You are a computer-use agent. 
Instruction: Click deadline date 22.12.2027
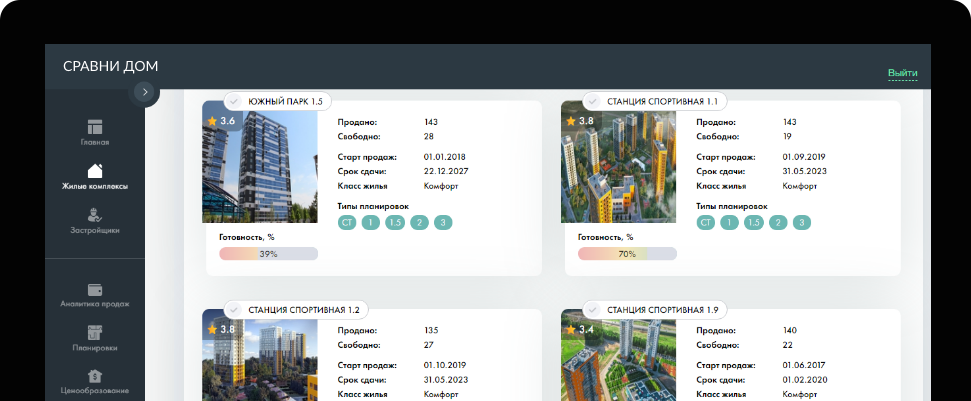pyautogui.click(x=446, y=171)
